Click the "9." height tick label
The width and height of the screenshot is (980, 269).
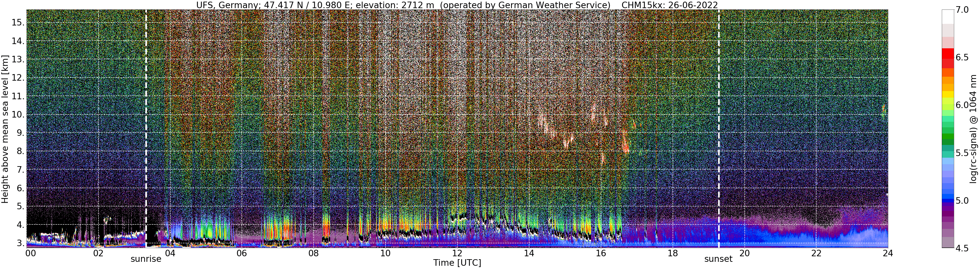21,133
